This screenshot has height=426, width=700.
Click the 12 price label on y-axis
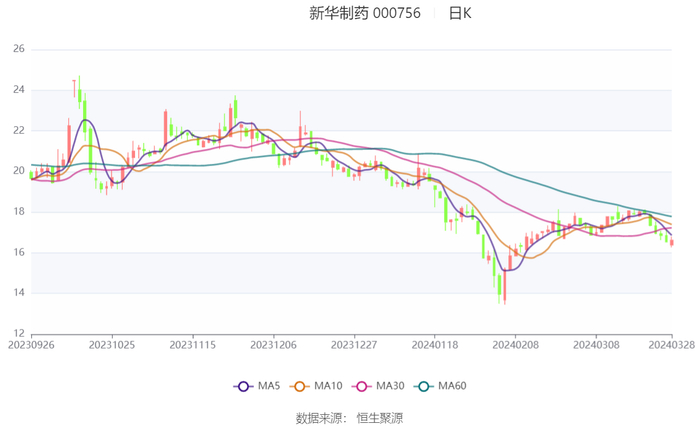click(18, 333)
